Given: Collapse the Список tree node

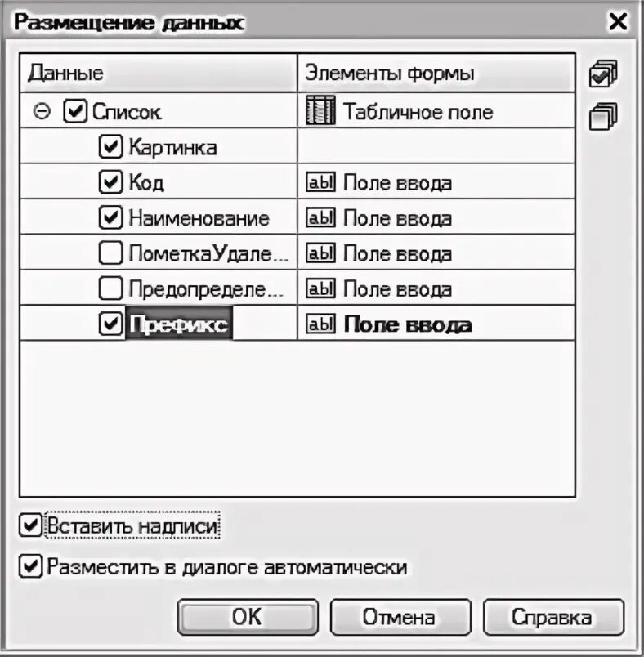Looking at the screenshot, I should (42, 111).
